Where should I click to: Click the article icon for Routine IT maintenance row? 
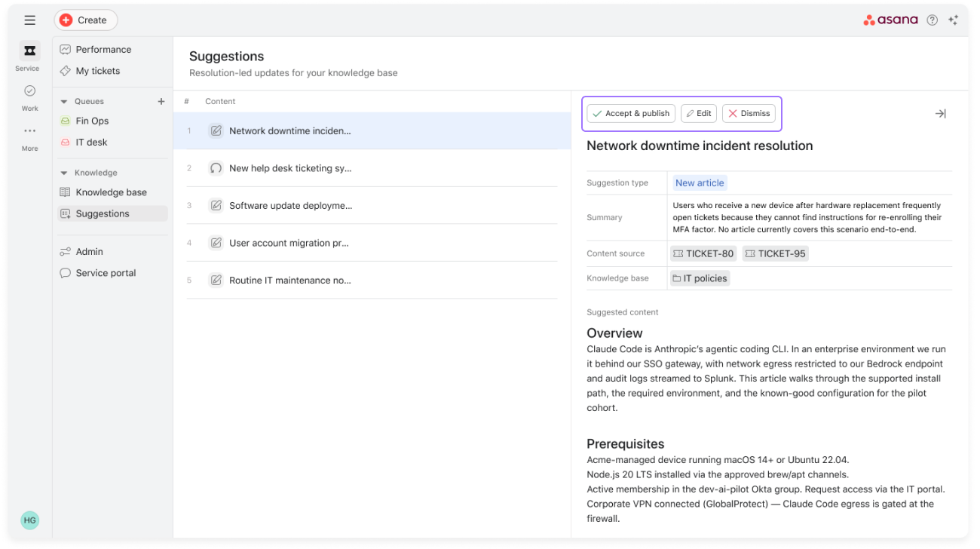point(216,281)
